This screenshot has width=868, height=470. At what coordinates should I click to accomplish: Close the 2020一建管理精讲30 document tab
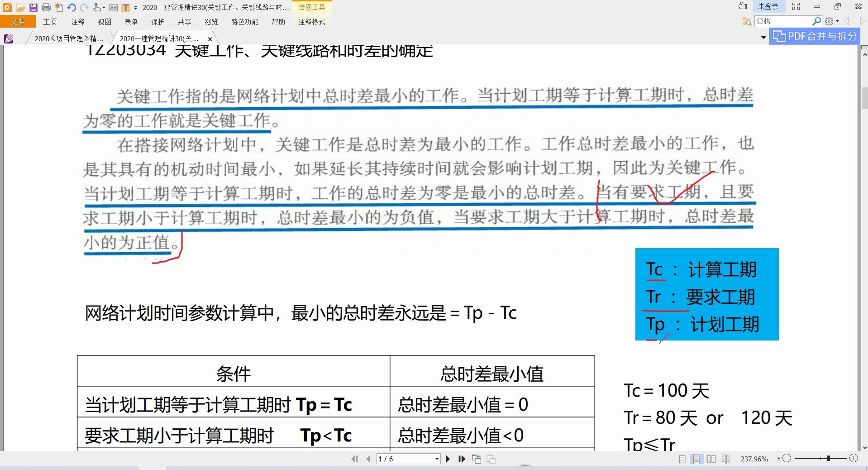[x=210, y=39]
